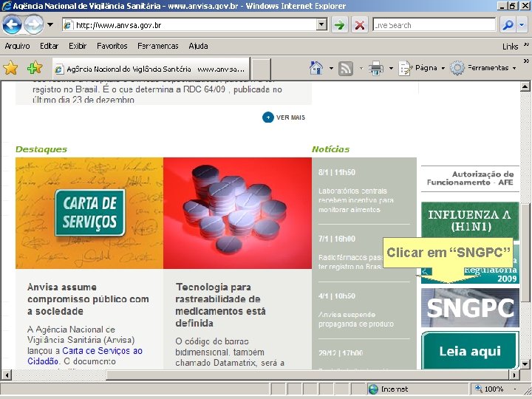Open Favorites Center star icon

[x=10, y=68]
